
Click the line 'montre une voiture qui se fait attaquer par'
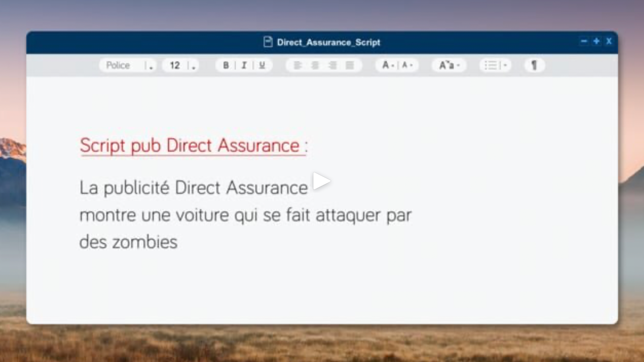coord(245,215)
